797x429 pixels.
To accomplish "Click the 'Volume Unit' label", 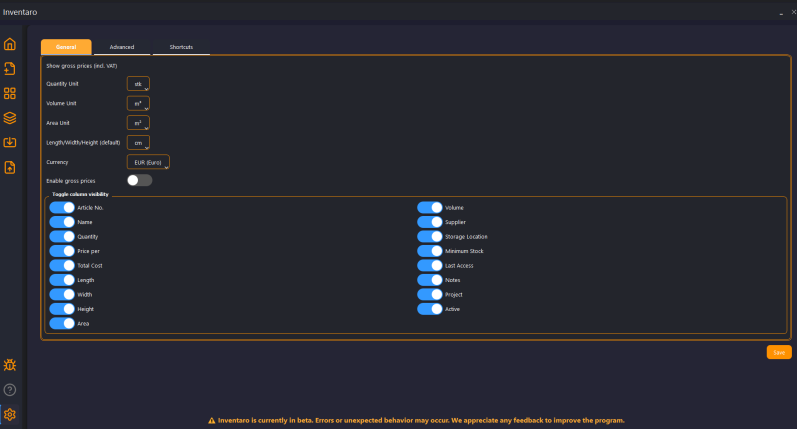I will [x=62, y=103].
